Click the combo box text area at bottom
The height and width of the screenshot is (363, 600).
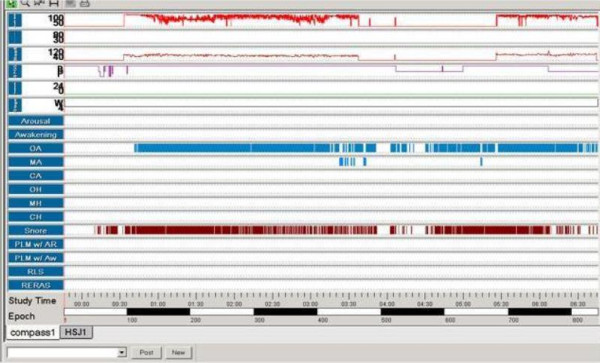[x=62, y=352]
